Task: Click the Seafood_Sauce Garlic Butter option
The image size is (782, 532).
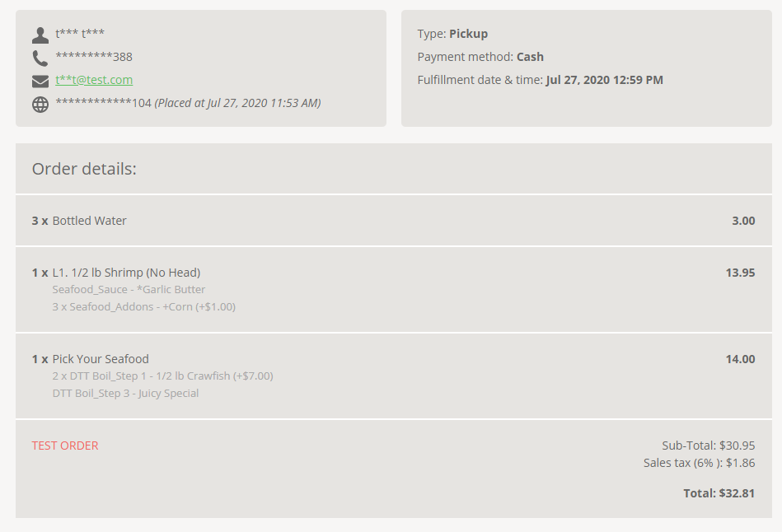Action: 129,290
